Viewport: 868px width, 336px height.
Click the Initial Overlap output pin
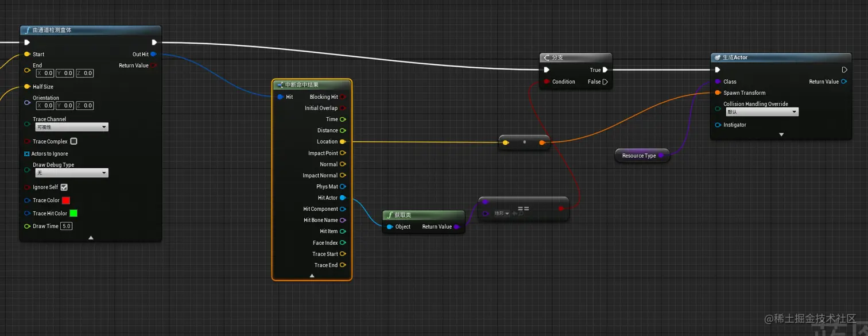click(343, 108)
